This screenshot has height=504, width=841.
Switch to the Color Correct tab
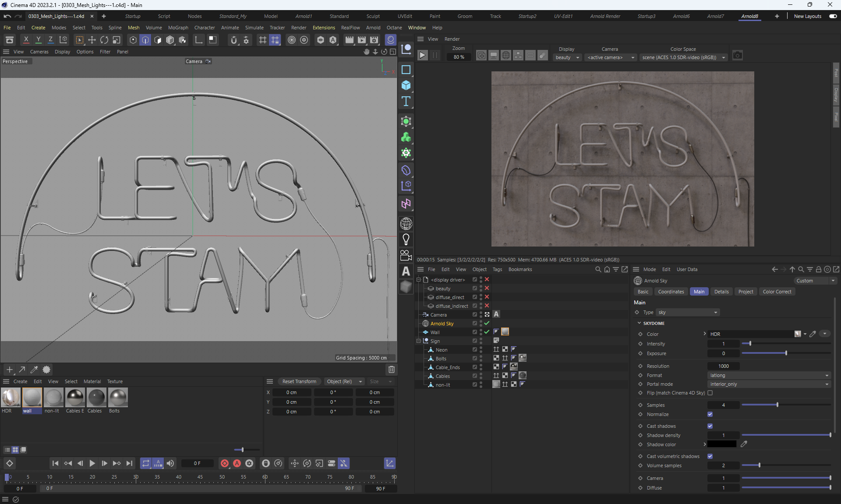(777, 292)
